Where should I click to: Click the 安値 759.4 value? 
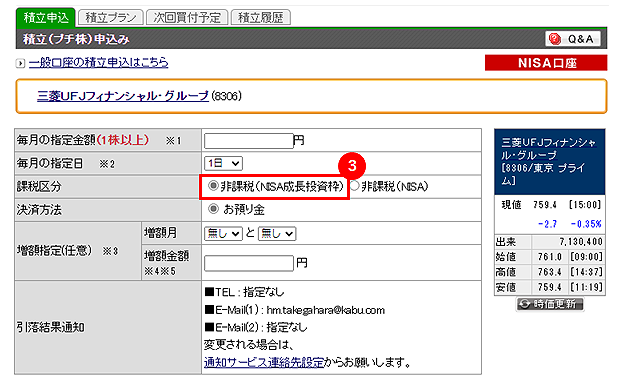[x=550, y=287]
